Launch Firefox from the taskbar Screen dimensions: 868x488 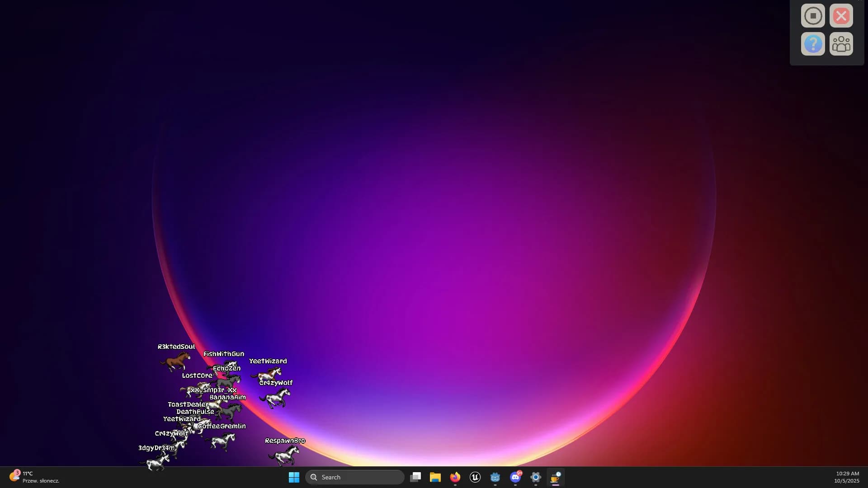pyautogui.click(x=455, y=477)
